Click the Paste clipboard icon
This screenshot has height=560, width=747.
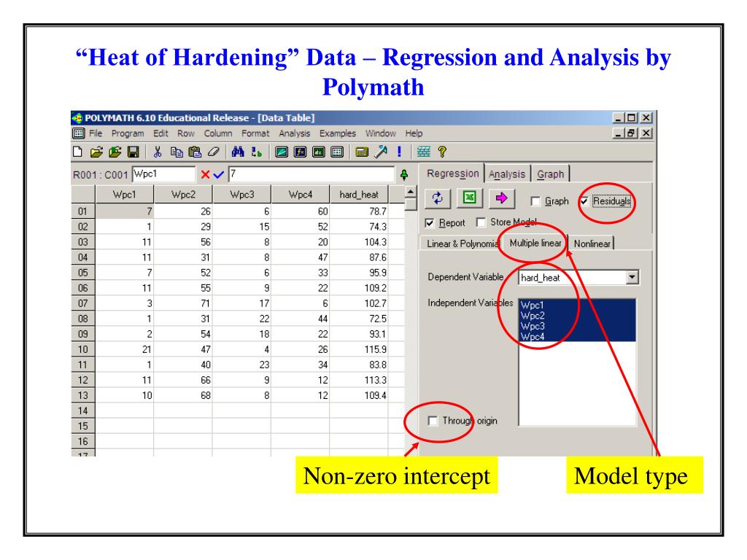click(x=195, y=152)
